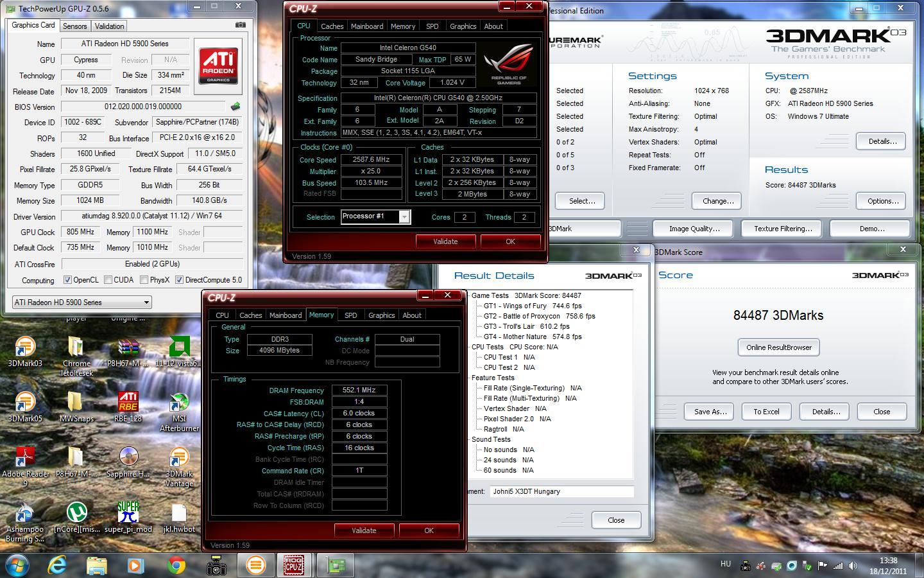Click the To Excel button
Image resolution: width=924 pixels, height=578 pixels.
click(766, 412)
